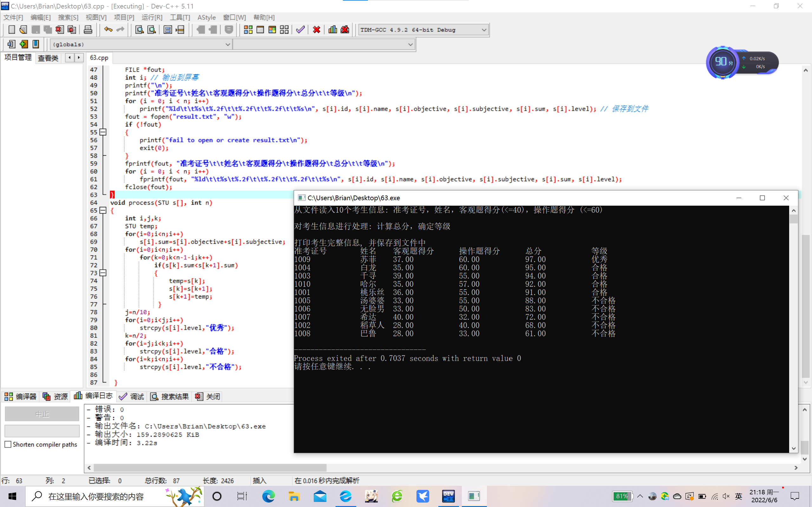Click the 关闭 button in bottom panel
The image size is (812, 507).
[208, 396]
